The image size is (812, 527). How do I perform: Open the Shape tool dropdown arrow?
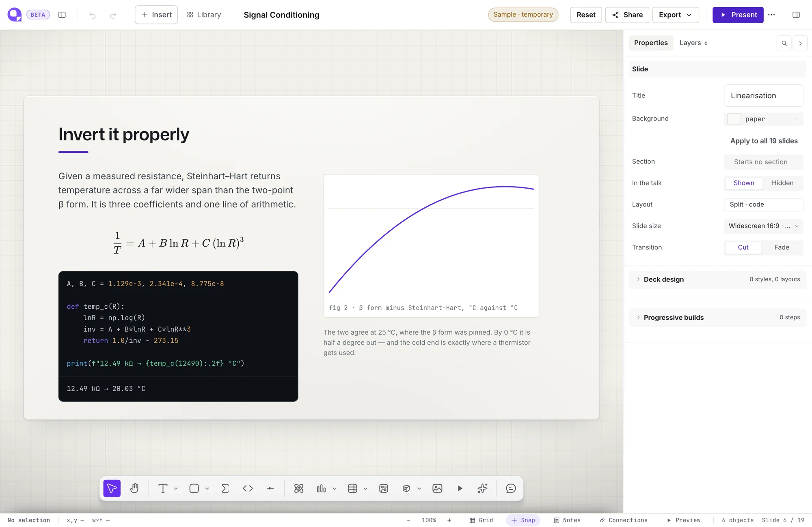point(207,489)
